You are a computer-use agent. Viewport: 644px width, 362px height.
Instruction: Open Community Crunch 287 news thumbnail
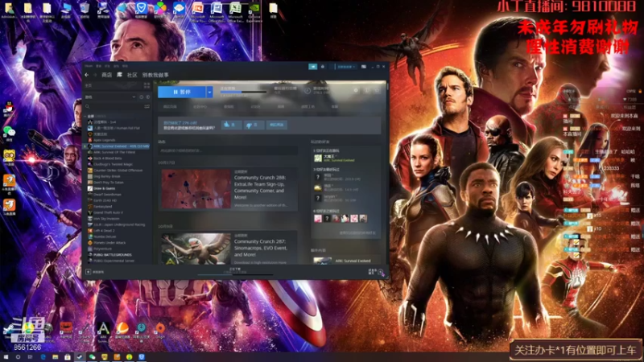coord(196,249)
